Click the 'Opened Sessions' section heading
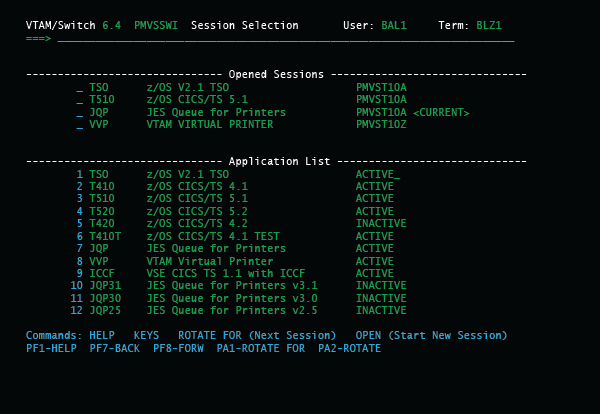The width and height of the screenshot is (600, 414). point(276,75)
